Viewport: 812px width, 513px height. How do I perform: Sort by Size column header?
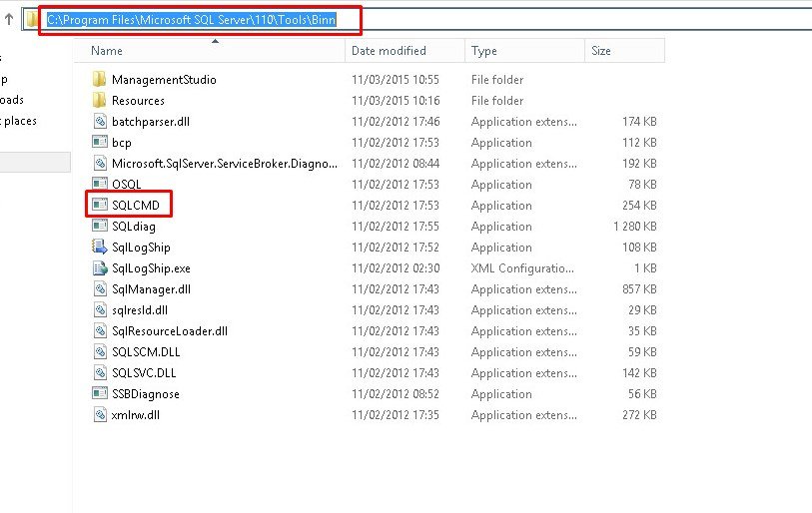point(601,51)
